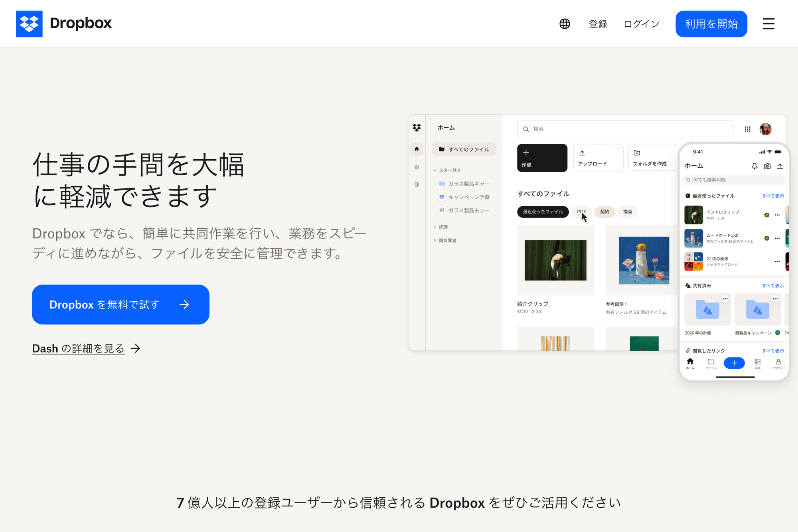Expand the 経理 folder

pyautogui.click(x=440, y=227)
